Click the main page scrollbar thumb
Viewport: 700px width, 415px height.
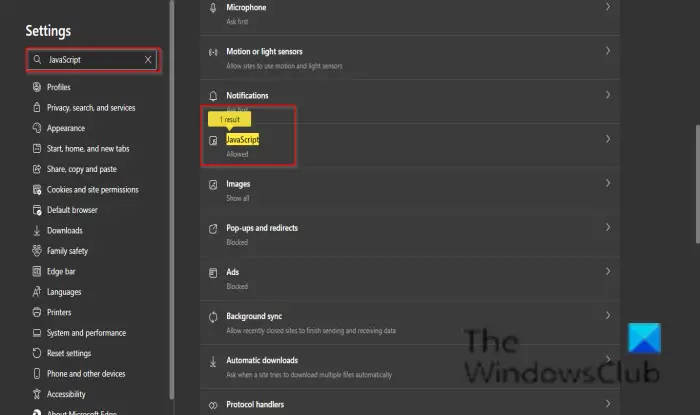click(697, 184)
